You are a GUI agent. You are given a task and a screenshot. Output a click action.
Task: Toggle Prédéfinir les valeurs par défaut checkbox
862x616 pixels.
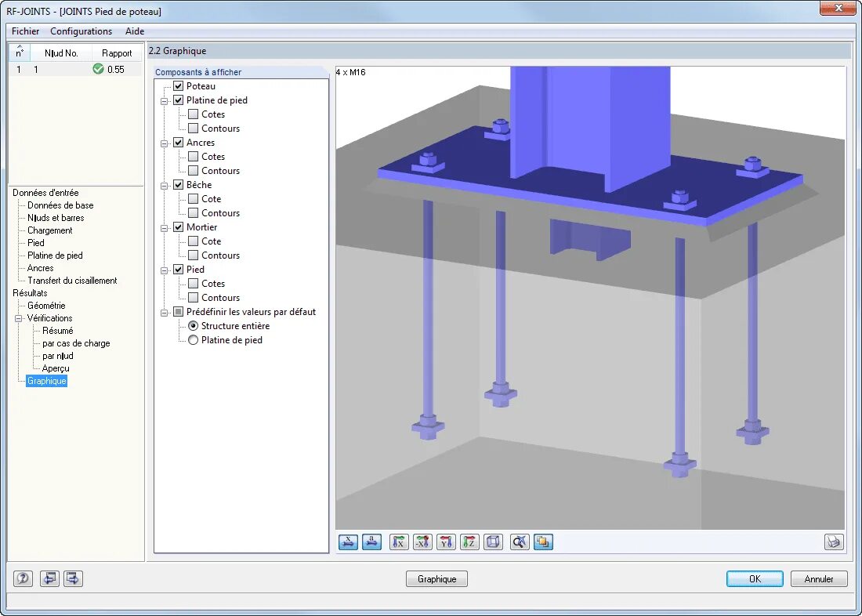(x=178, y=312)
